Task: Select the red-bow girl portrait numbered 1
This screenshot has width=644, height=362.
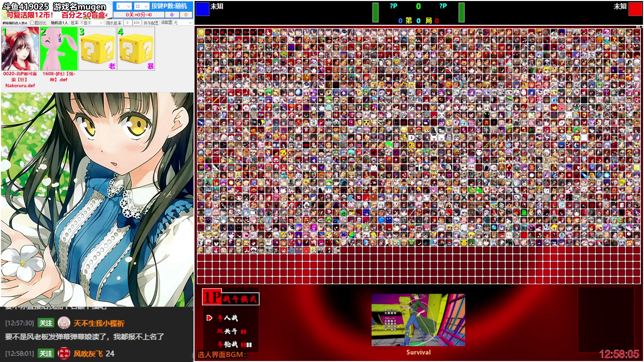Action: [20, 49]
